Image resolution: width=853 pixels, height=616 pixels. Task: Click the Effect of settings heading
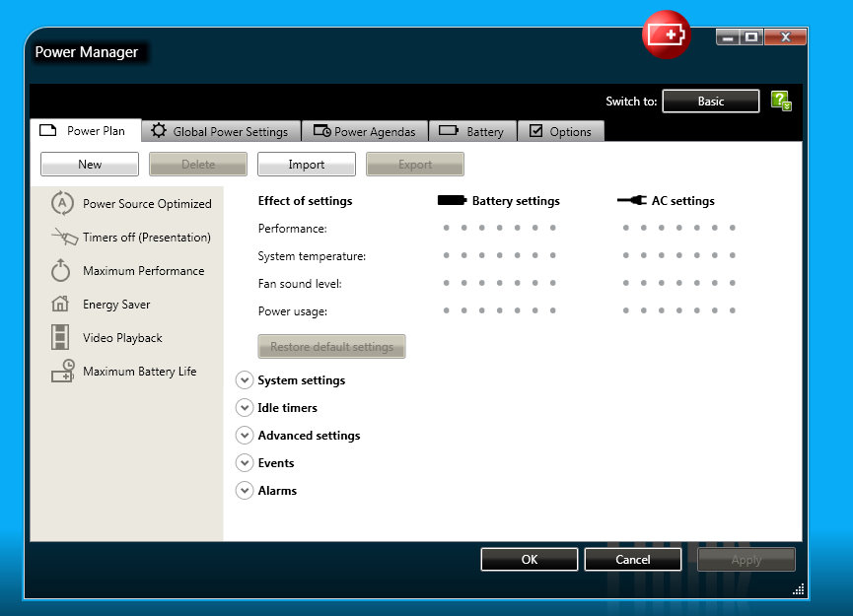pos(305,201)
